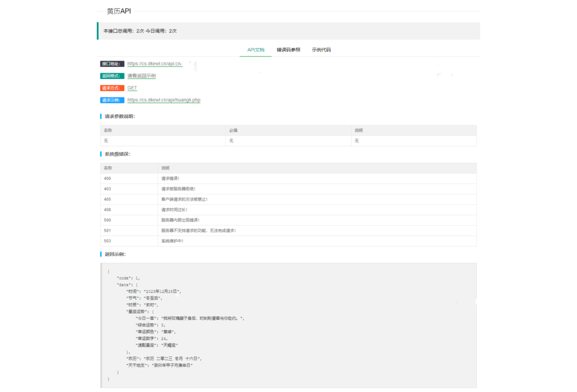The height and width of the screenshot is (392, 577).
Task: Click the 必填 column header
Action: pyautogui.click(x=233, y=130)
